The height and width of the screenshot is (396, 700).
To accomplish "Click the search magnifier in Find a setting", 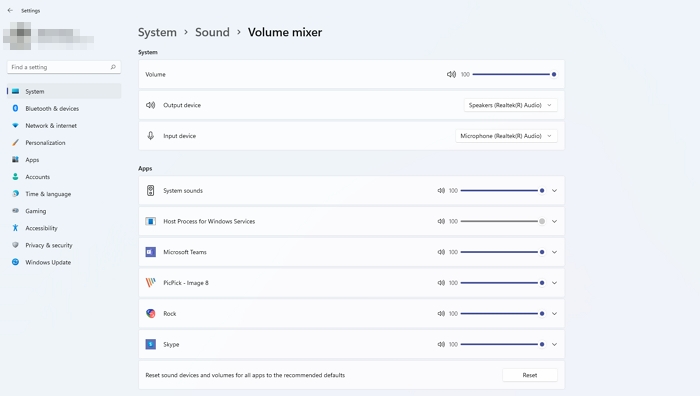I will click(113, 67).
